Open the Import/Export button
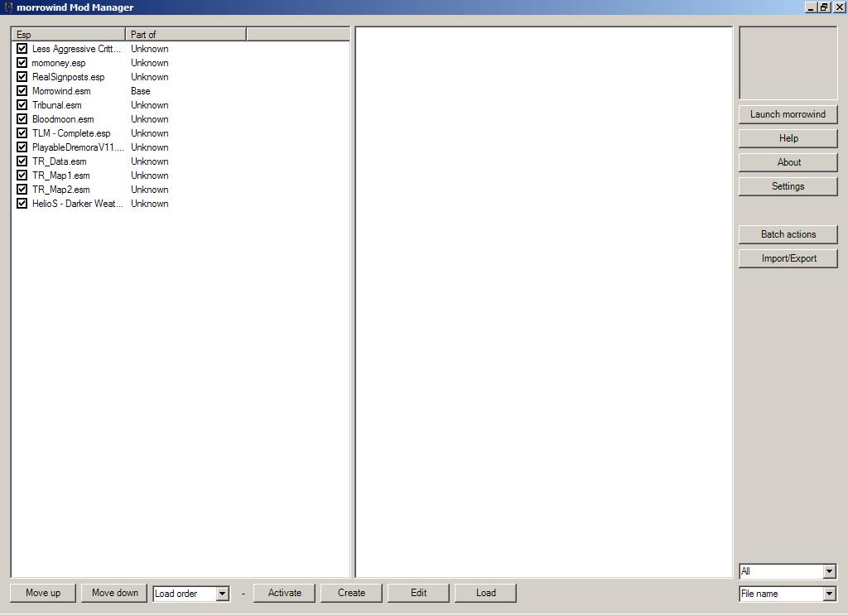Image resolution: width=848 pixels, height=616 pixels. tap(788, 258)
